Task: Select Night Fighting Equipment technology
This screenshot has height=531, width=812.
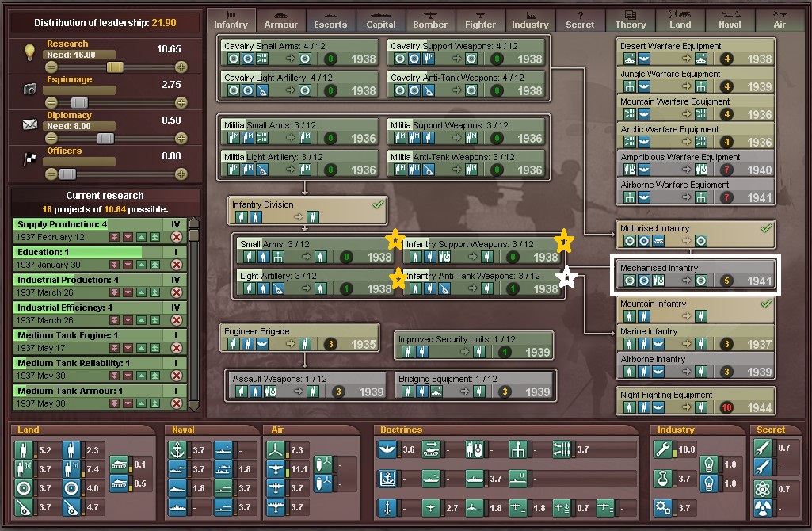Action: click(695, 401)
